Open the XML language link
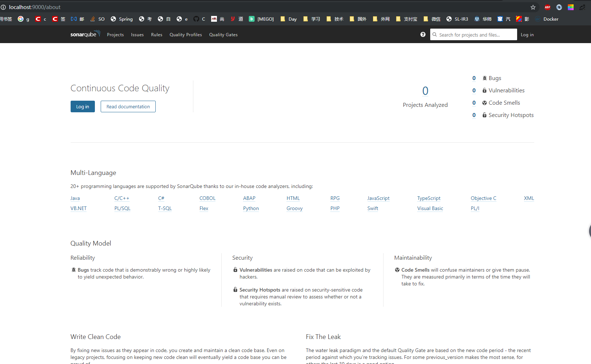591x364 pixels. (x=529, y=198)
